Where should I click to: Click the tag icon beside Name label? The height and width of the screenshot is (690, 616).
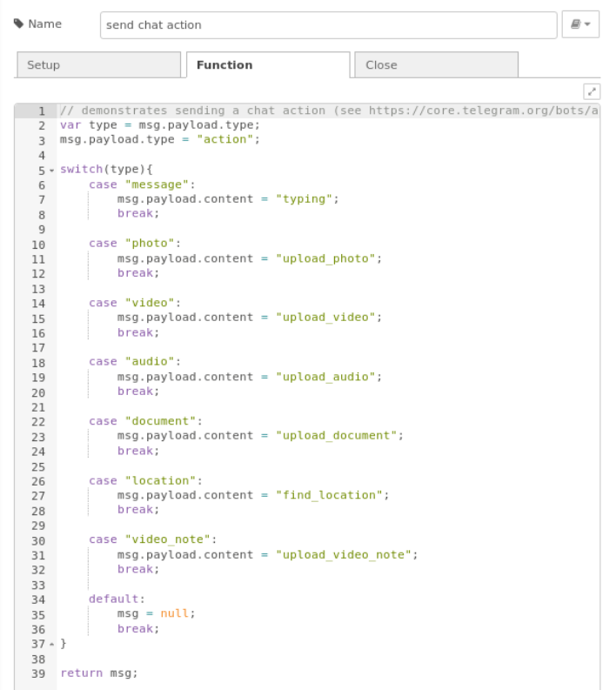point(19,23)
